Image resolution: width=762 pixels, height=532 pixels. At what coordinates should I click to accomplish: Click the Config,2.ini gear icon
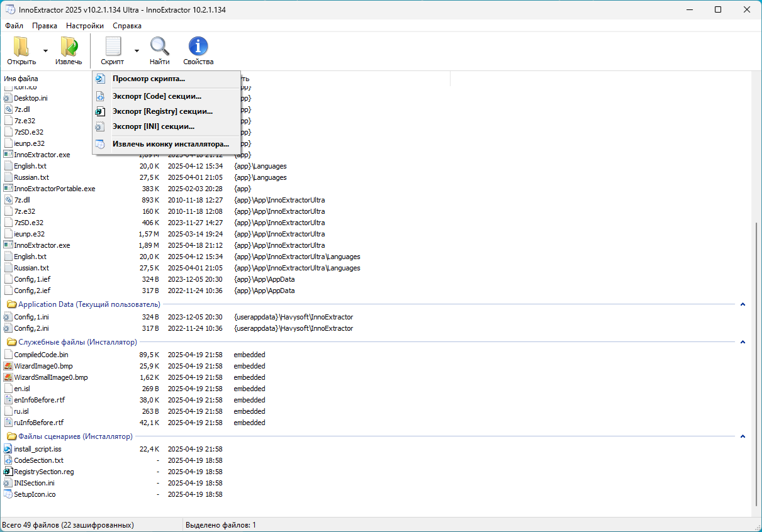tap(8, 328)
